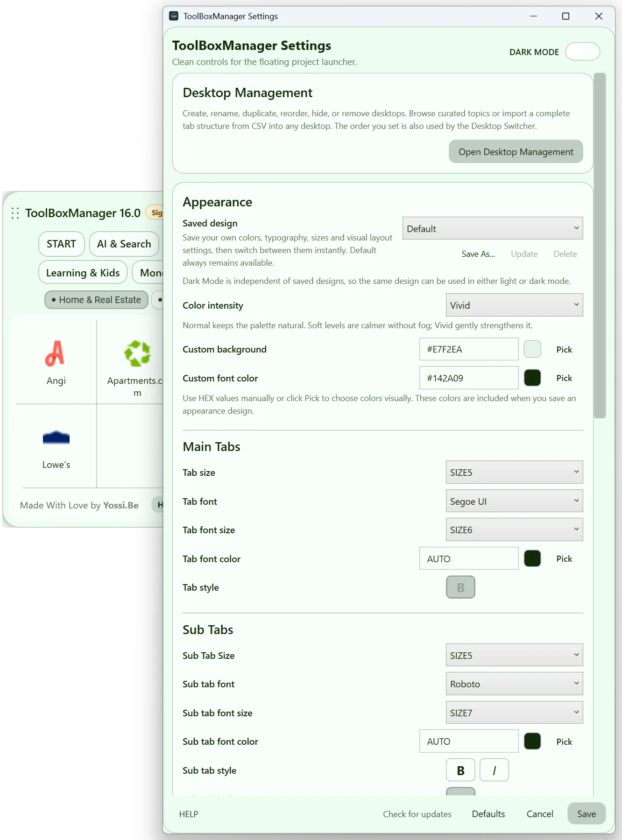
Task: Open the Apartments.com shortcut icon
Action: 137,353
